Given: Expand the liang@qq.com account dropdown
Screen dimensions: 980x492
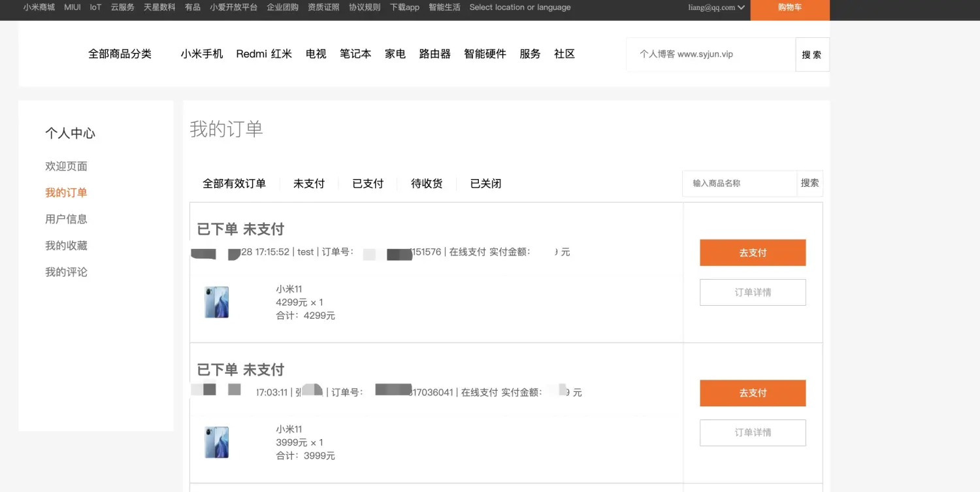Looking at the screenshot, I should tap(716, 8).
